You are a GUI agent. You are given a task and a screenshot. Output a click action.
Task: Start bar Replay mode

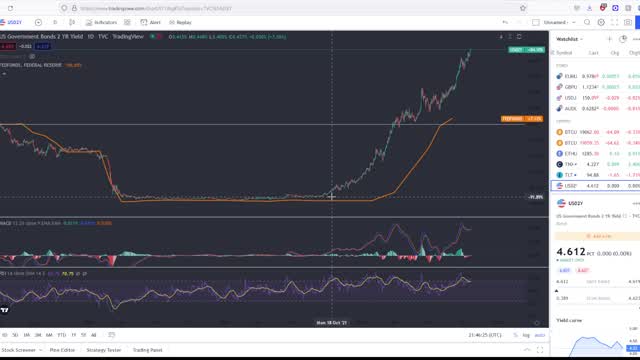click(x=180, y=22)
